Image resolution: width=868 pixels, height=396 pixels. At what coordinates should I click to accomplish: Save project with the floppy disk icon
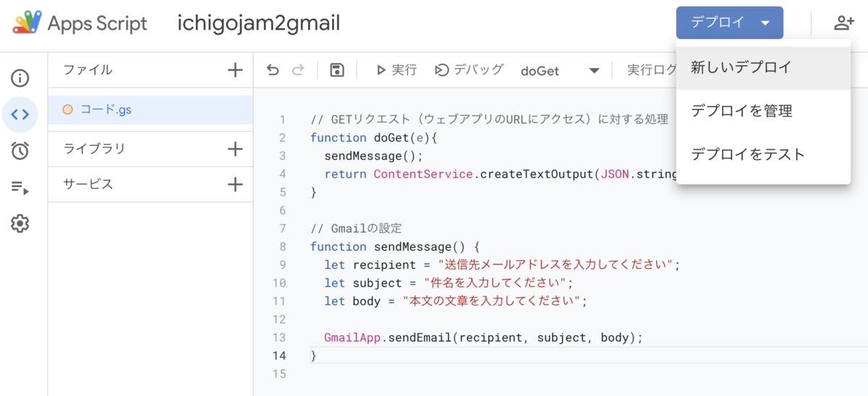click(336, 70)
